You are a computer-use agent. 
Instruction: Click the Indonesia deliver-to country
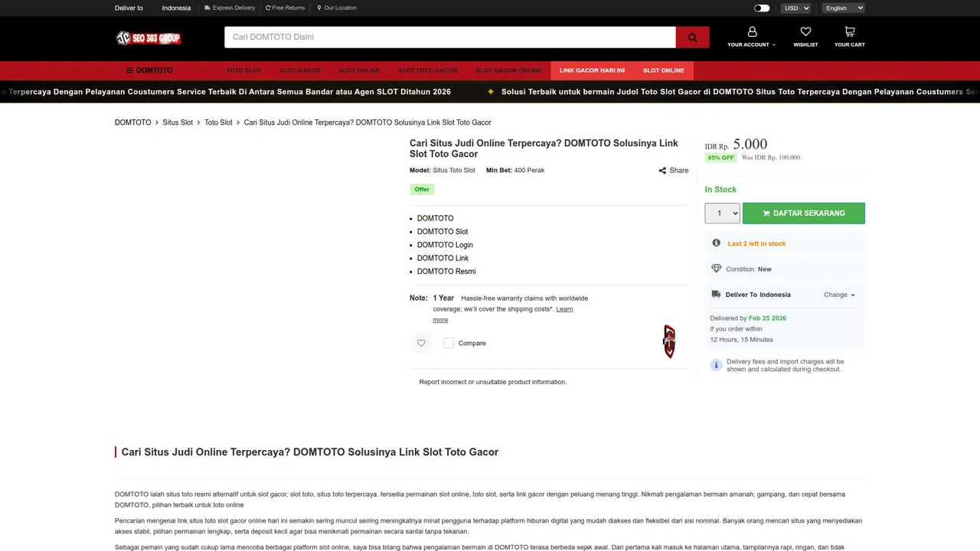[176, 8]
